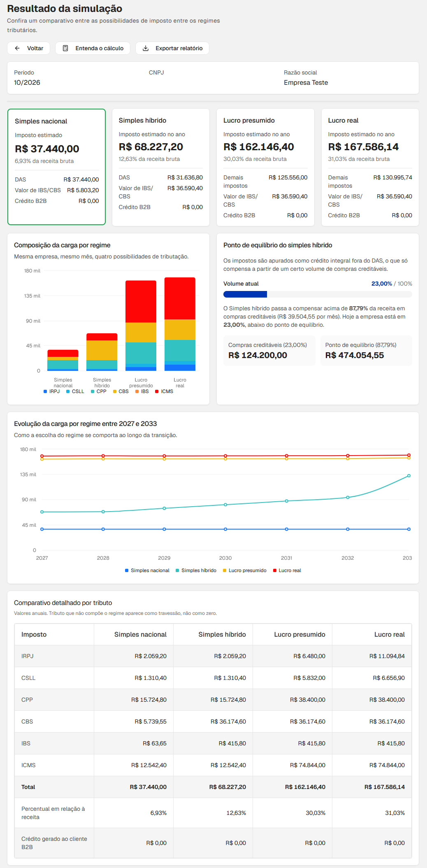The width and height of the screenshot is (427, 868).
Task: Click the Simples híbrido 2033 data point
Action: [x=409, y=476]
